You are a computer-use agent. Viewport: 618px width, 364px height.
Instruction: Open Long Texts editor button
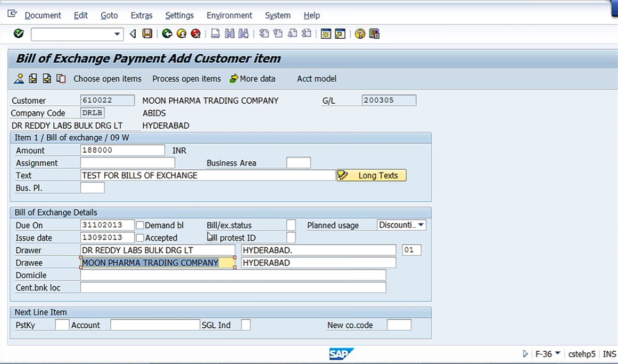(371, 175)
